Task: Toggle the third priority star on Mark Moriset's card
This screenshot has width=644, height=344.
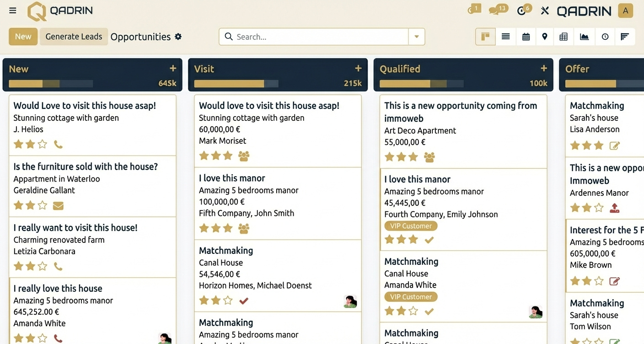Action: [x=228, y=156]
